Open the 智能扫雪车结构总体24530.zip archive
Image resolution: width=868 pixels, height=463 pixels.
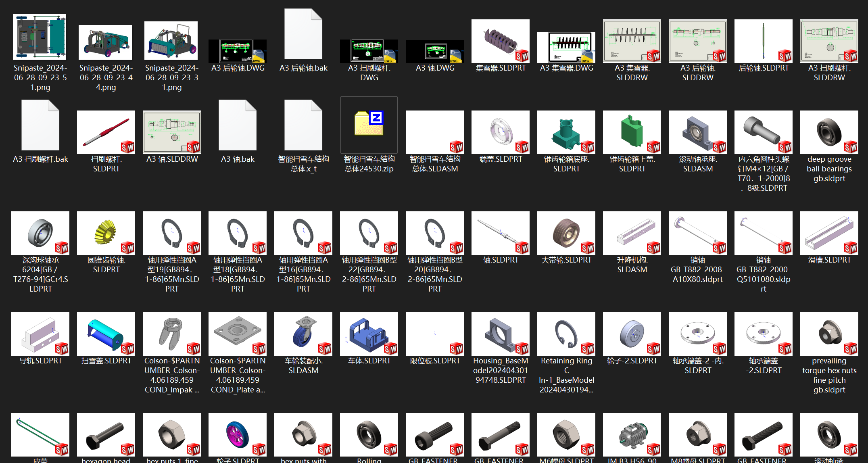[369, 125]
